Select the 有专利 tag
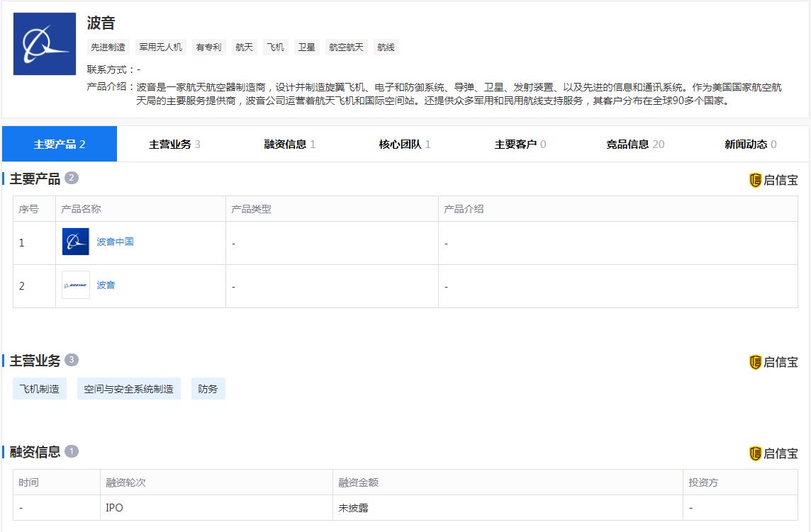811x532 pixels. click(208, 47)
